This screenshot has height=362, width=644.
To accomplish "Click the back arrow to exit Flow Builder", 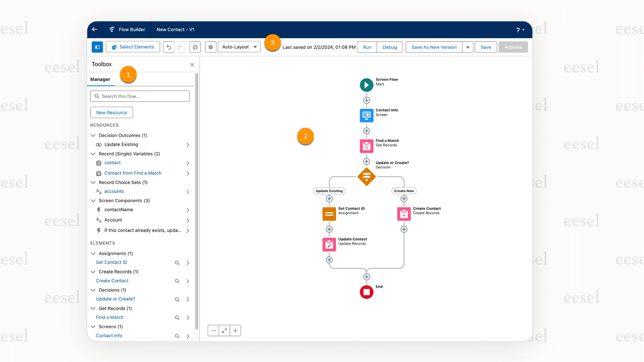I will [95, 29].
